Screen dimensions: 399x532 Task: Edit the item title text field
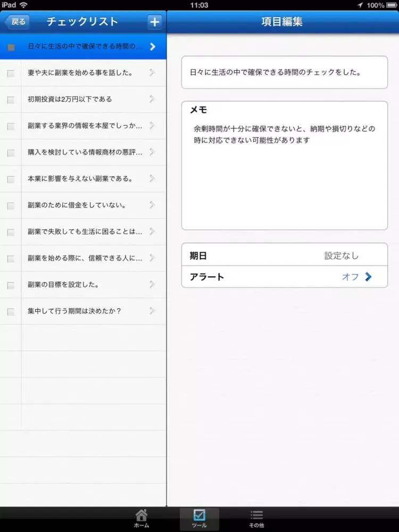(284, 72)
